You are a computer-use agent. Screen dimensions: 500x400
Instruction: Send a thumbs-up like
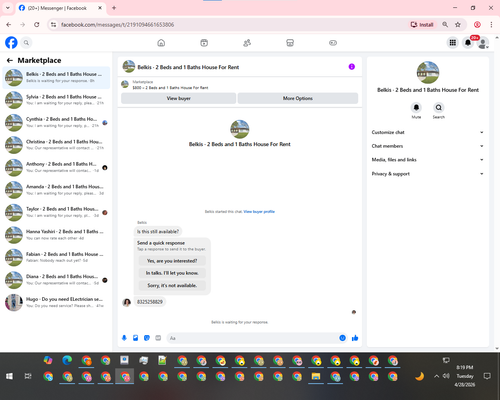tap(355, 338)
